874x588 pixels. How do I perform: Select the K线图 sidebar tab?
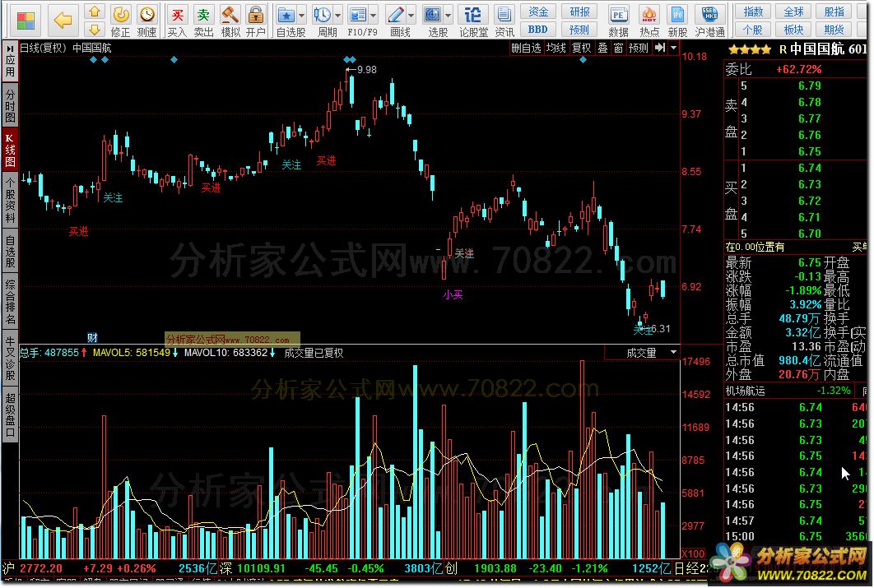[x=10, y=150]
